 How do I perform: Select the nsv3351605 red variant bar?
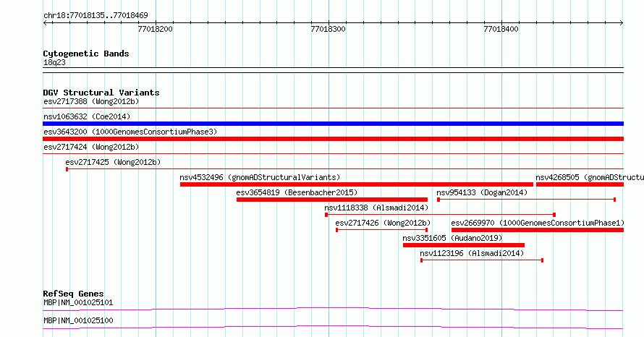point(464,245)
